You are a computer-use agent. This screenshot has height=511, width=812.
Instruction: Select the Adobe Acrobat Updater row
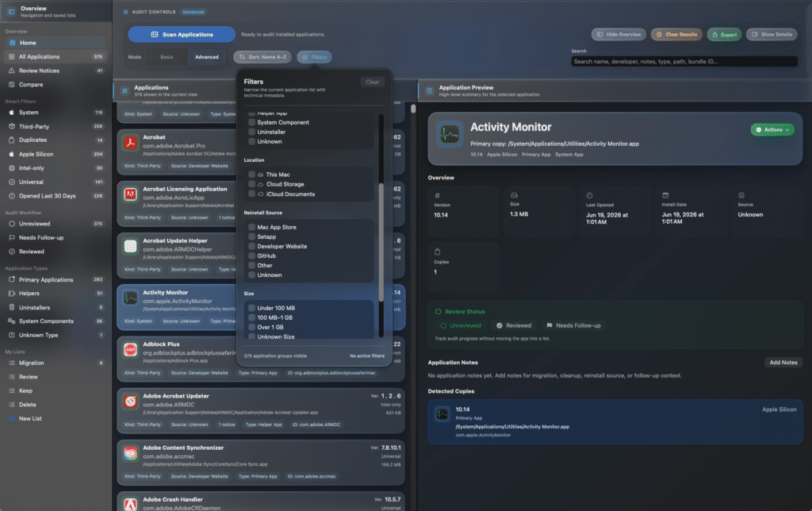(x=261, y=410)
